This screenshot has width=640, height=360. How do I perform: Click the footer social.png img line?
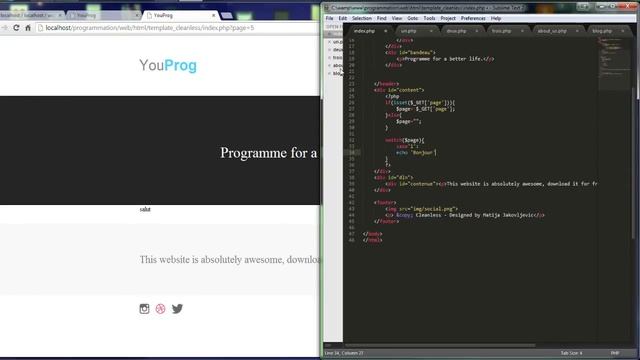pyautogui.click(x=421, y=209)
